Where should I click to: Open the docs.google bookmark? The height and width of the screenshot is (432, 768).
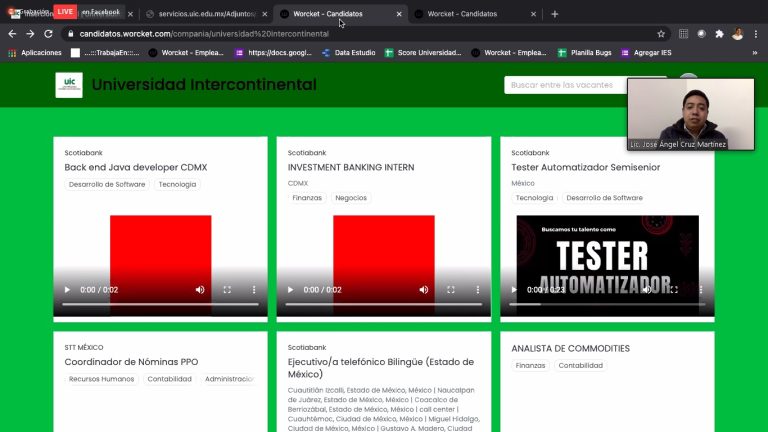click(273, 53)
